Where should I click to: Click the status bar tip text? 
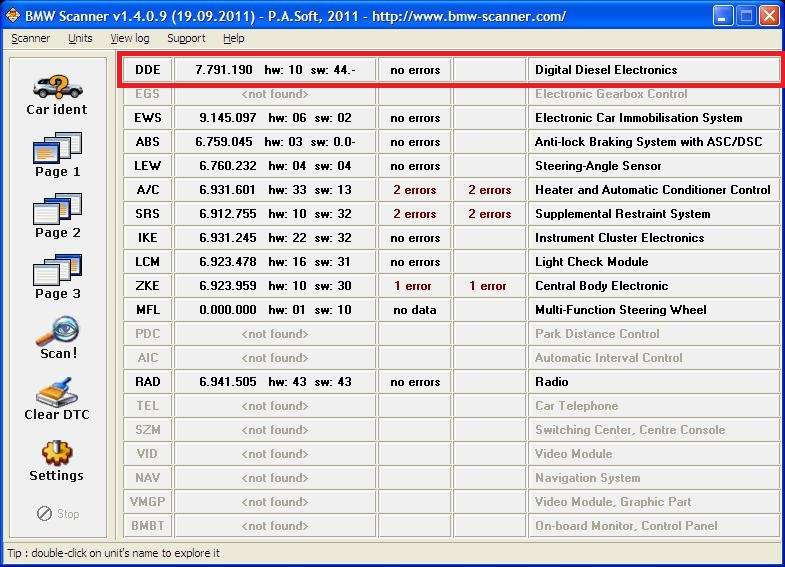[x=113, y=553]
